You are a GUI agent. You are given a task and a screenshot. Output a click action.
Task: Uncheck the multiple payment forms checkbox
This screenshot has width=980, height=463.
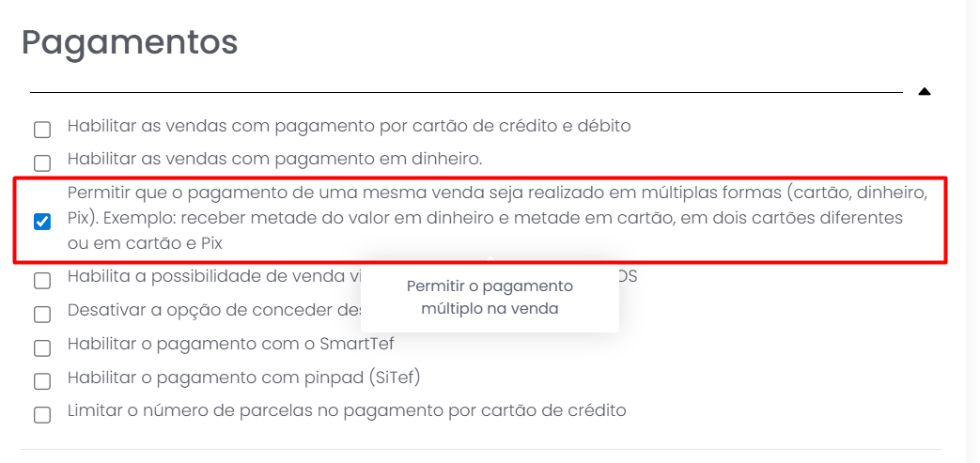tap(42, 223)
